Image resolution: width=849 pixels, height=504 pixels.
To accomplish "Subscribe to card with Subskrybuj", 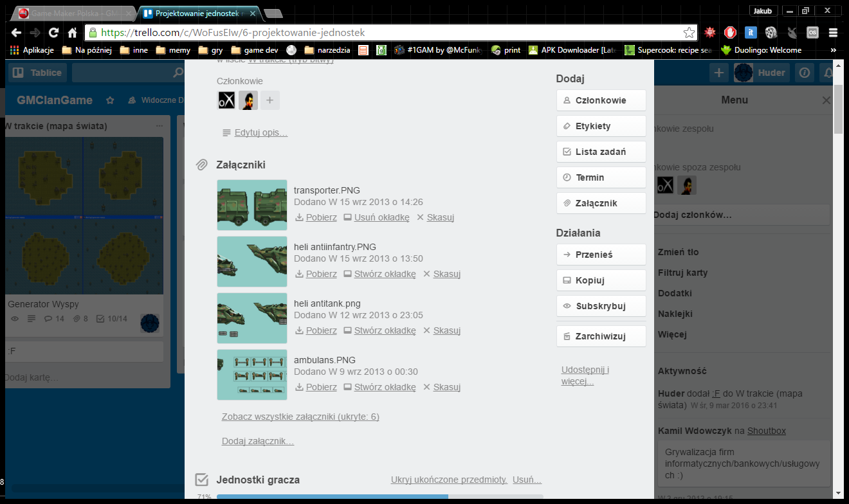I will pos(601,306).
